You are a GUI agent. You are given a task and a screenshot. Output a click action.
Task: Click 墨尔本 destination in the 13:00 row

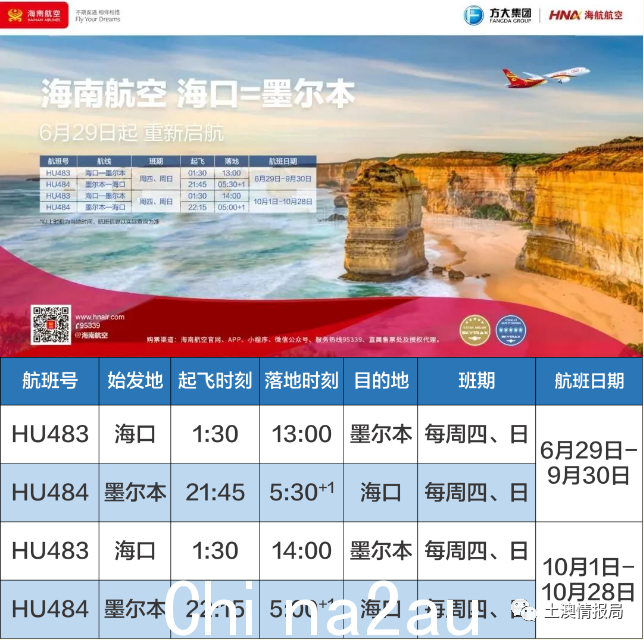pos(381,434)
